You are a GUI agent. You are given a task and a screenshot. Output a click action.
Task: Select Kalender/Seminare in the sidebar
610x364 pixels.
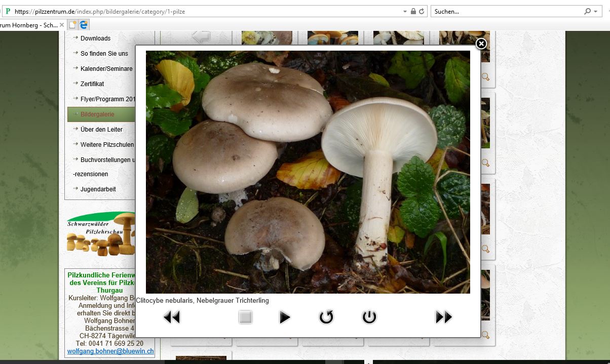coord(106,69)
